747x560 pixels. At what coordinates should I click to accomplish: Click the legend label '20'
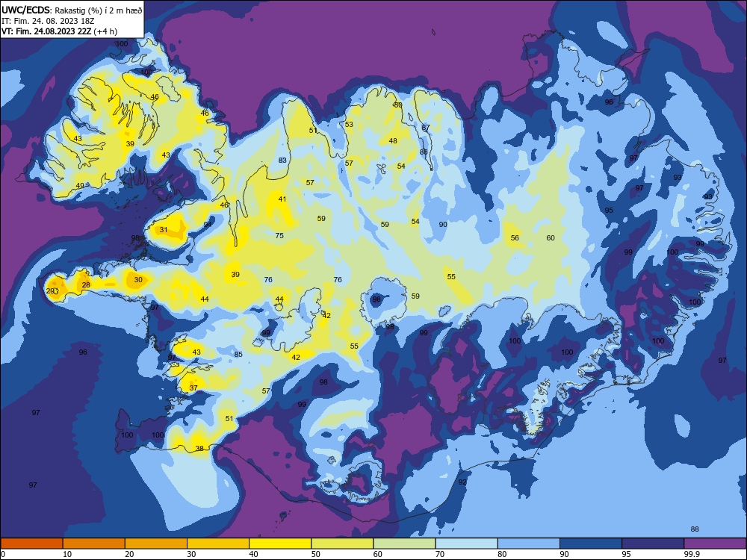tap(129, 554)
